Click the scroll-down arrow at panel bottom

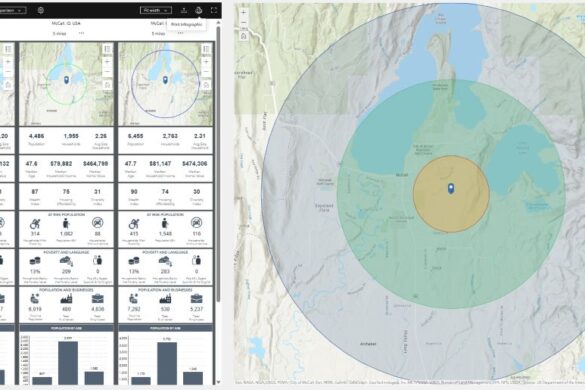pos(218,382)
